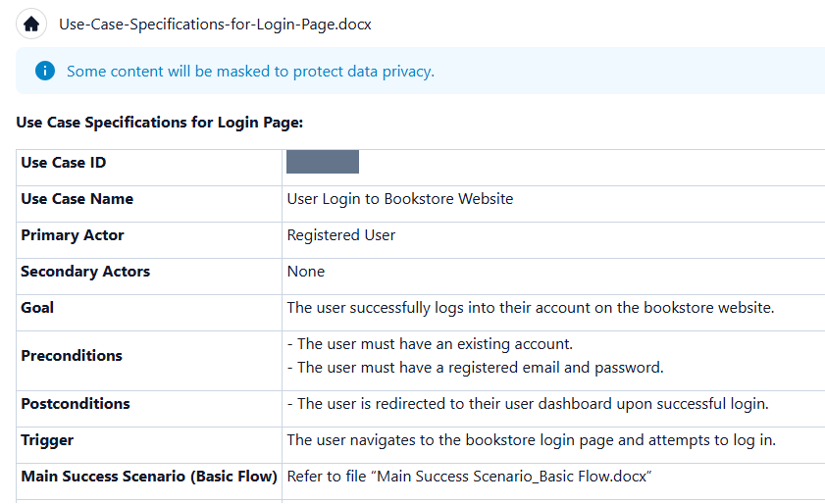Click the goal description about successful login
The width and height of the screenshot is (825, 504).
(x=531, y=308)
